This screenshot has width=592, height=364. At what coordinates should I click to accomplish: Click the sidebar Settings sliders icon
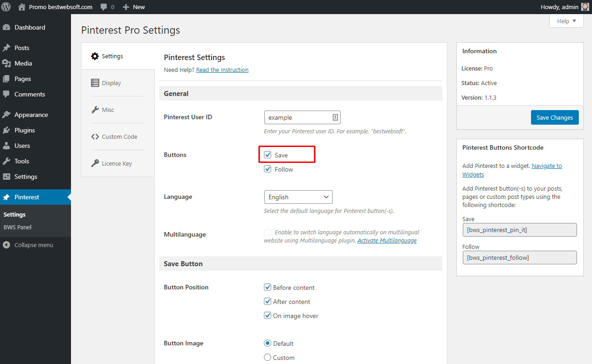tap(6, 177)
